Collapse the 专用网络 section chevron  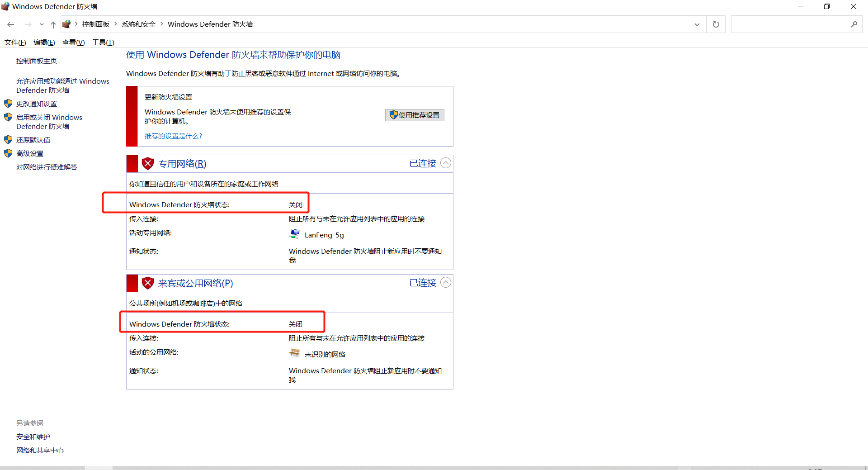click(x=446, y=163)
